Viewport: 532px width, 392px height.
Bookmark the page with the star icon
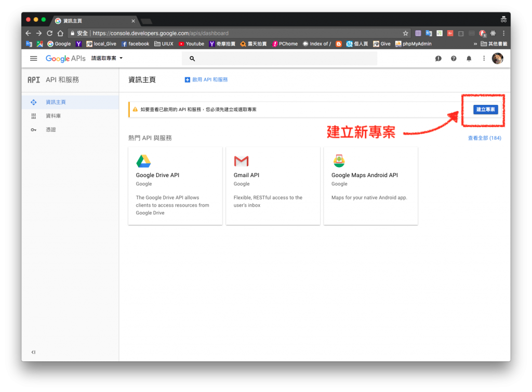coord(405,33)
